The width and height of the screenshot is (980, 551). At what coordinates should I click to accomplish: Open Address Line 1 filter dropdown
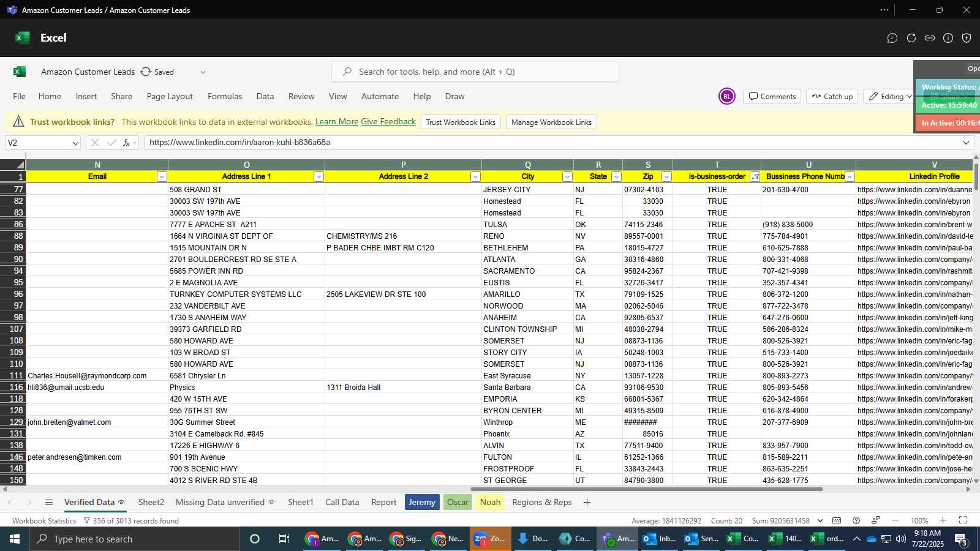(318, 176)
